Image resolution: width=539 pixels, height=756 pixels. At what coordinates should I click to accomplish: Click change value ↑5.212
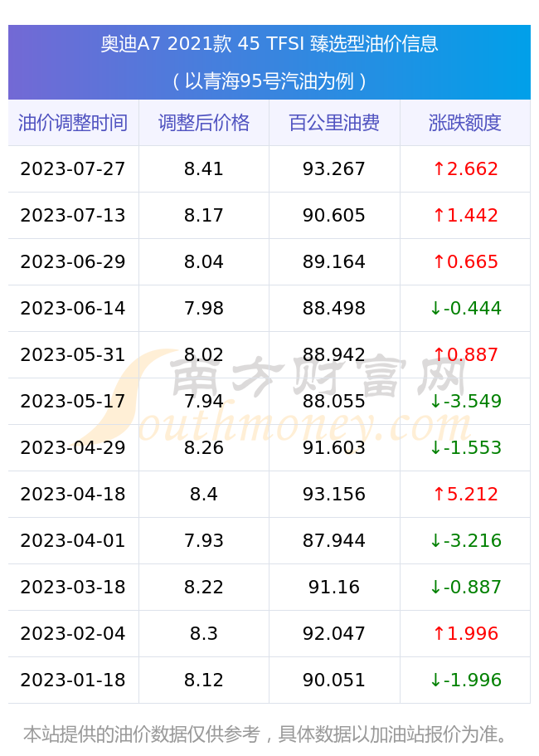[x=465, y=495]
